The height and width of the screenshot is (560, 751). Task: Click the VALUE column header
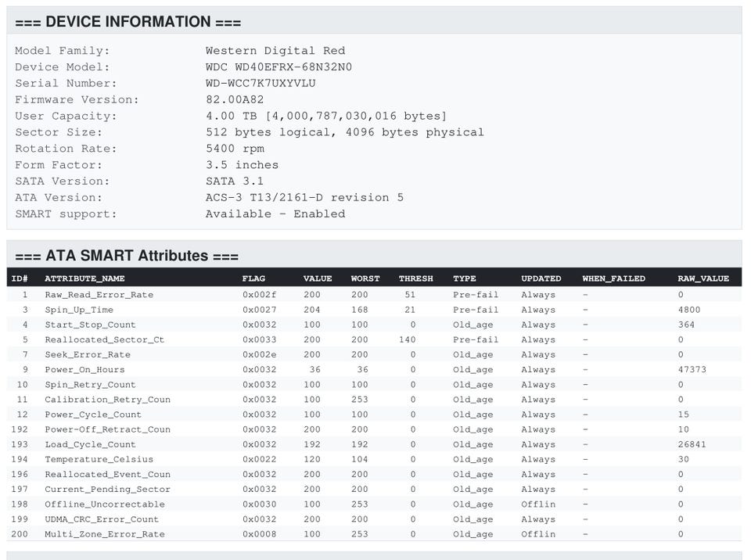(x=318, y=278)
